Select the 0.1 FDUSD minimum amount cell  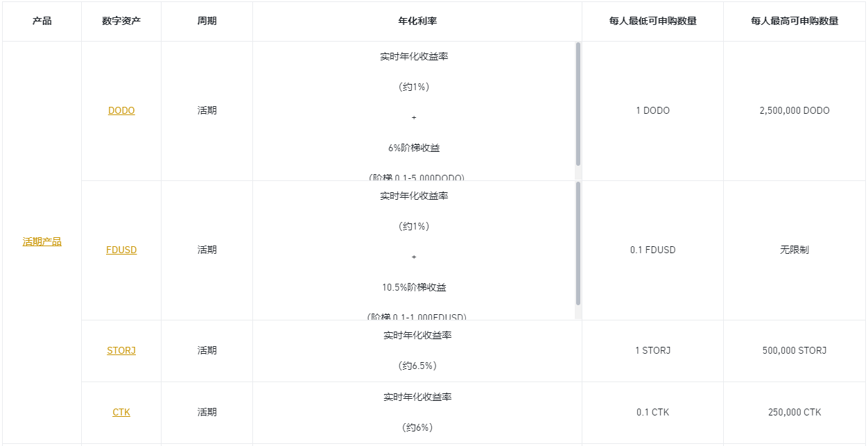(x=652, y=250)
